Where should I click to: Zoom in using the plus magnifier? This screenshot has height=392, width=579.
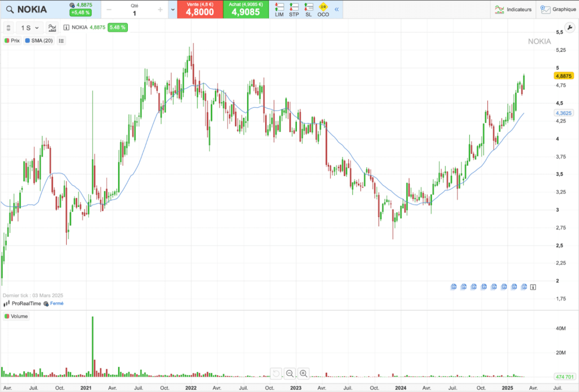pos(304,373)
